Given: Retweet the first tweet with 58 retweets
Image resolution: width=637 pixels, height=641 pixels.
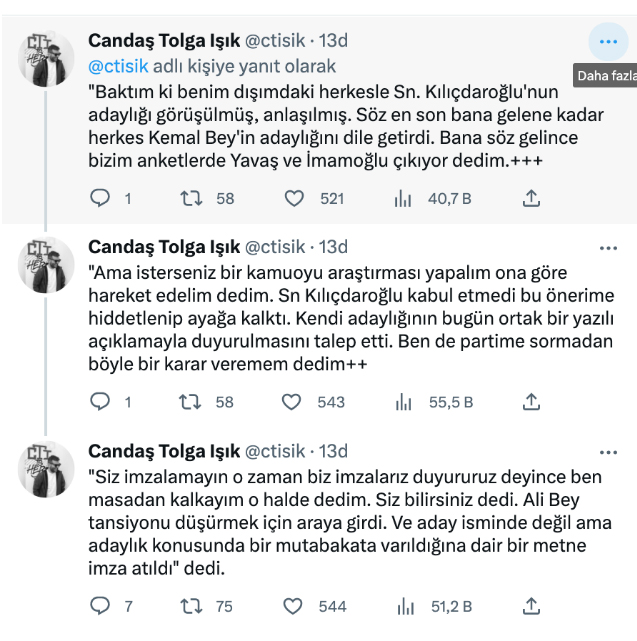Looking at the screenshot, I should (188, 198).
